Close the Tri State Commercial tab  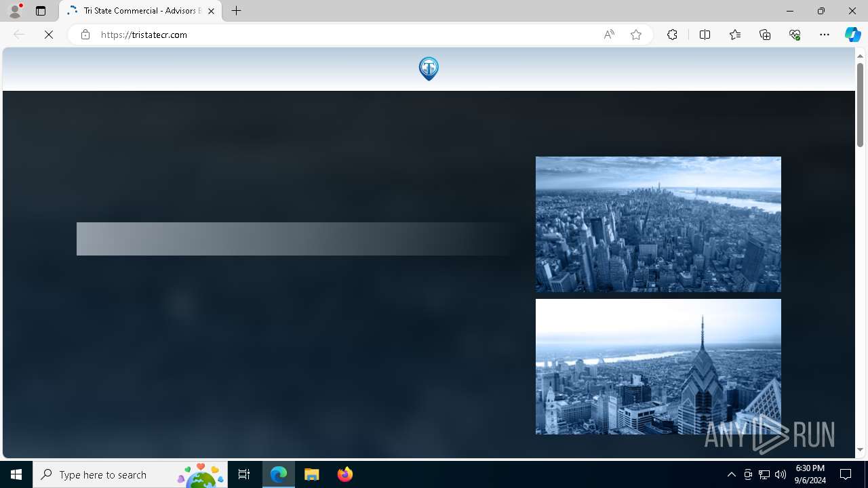click(211, 11)
